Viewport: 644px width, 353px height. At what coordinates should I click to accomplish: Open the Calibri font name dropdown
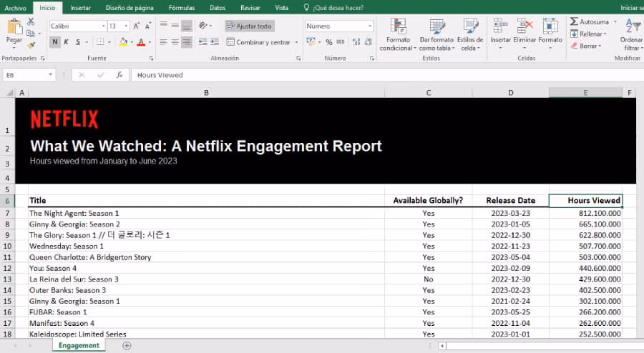104,26
